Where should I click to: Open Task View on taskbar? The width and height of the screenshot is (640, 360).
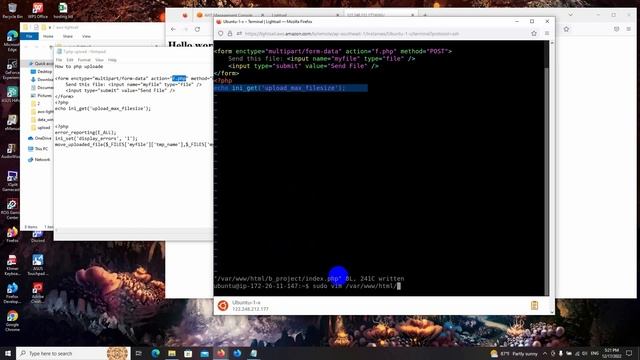[138, 353]
